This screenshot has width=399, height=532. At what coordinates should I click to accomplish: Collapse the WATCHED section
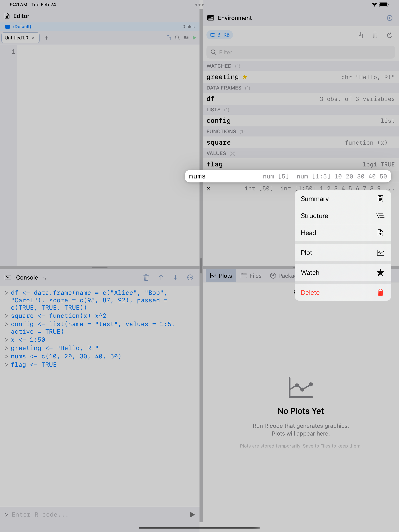click(219, 66)
